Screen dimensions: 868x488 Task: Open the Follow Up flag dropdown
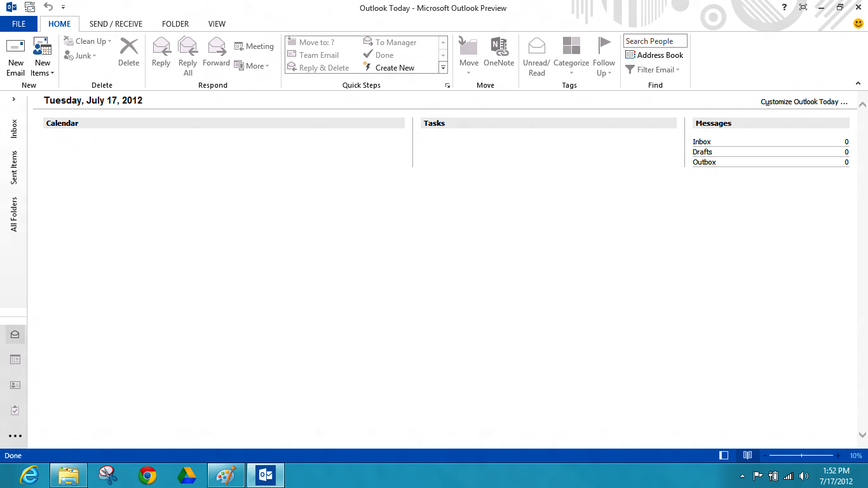pyautogui.click(x=604, y=57)
